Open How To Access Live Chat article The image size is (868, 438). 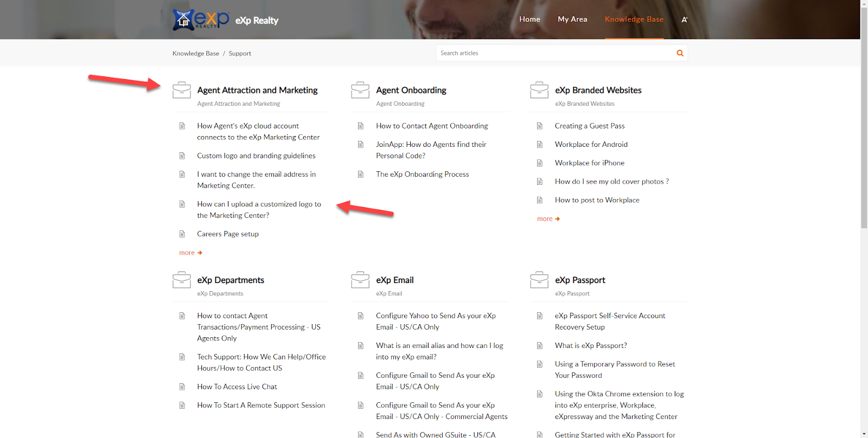click(x=237, y=387)
